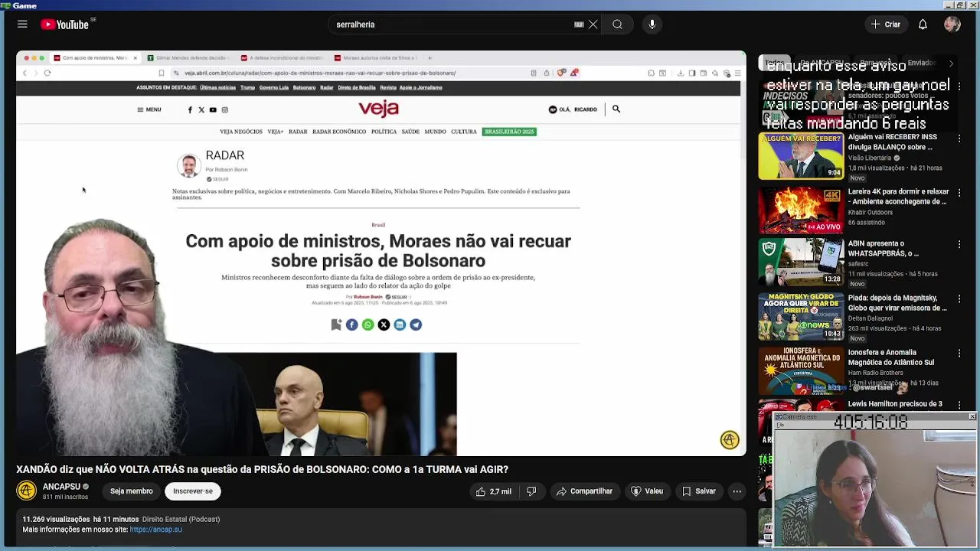Open options for Lareira 4K video
980x551 pixels.
[x=959, y=192]
